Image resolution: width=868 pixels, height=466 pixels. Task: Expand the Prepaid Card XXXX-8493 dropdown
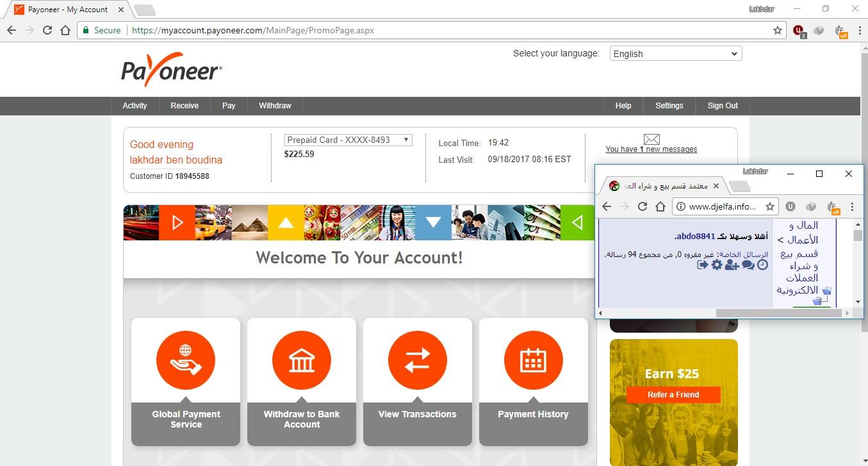[348, 140]
